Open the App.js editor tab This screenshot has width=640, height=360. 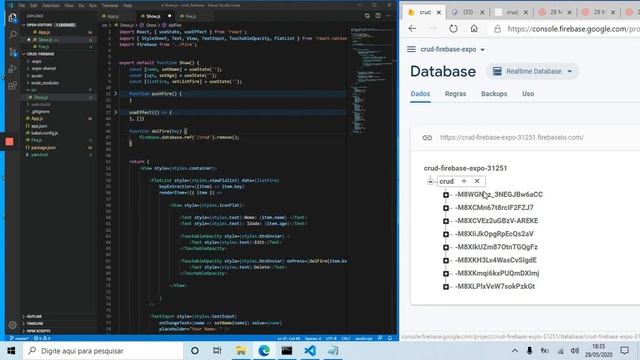pos(113,16)
